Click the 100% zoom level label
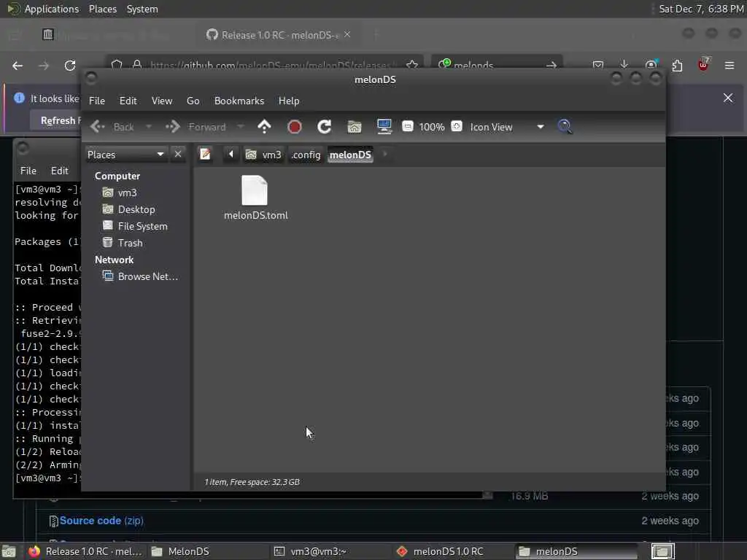Viewport: 747px width, 560px height. 432,127
